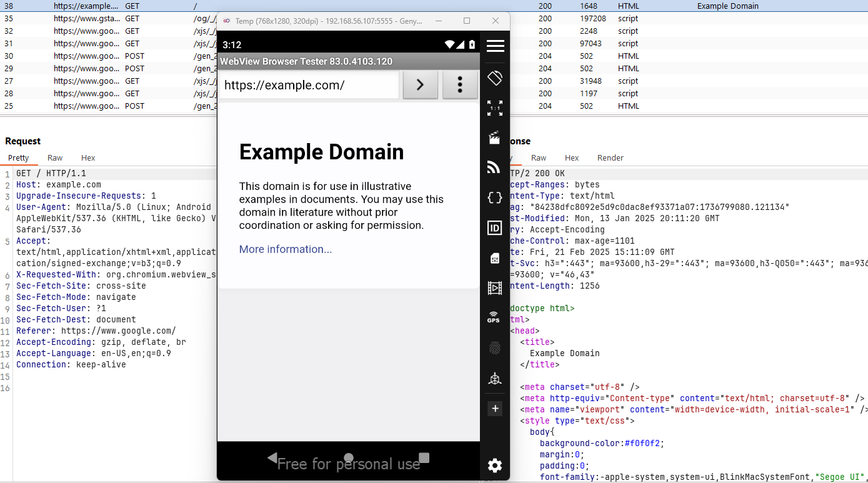Open Genymotion settings gear
Screen dimensions: 868x483
(x=495, y=466)
